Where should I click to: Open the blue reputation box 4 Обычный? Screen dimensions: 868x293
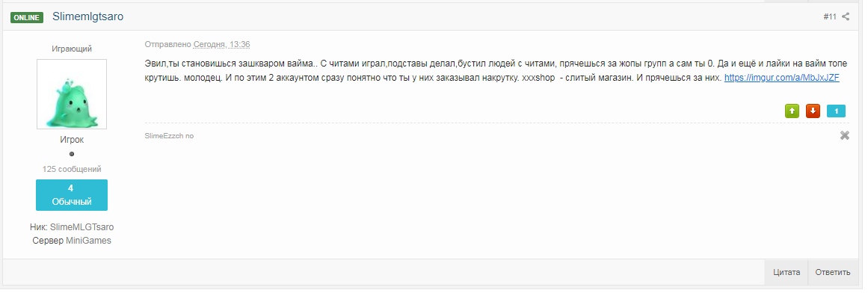72,195
